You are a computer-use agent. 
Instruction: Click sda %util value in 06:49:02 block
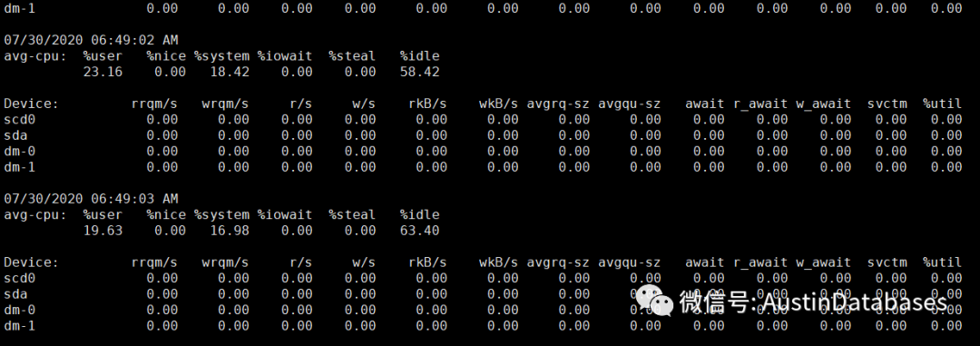(946, 135)
